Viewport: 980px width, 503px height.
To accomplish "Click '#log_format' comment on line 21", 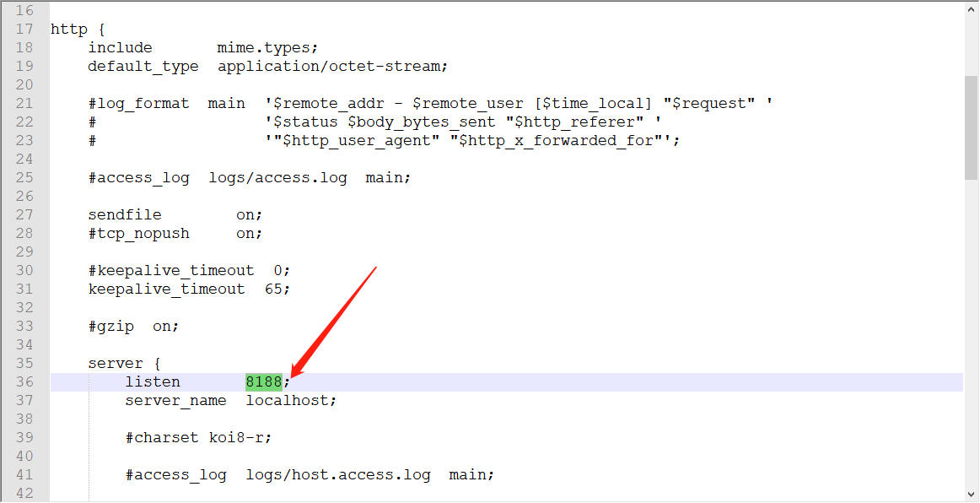I will point(138,104).
